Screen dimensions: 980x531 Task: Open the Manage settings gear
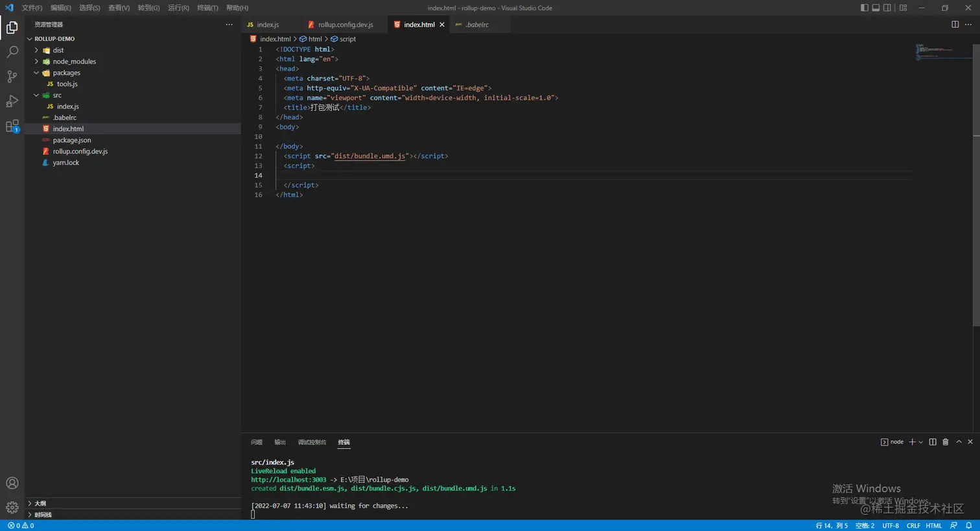[12, 507]
